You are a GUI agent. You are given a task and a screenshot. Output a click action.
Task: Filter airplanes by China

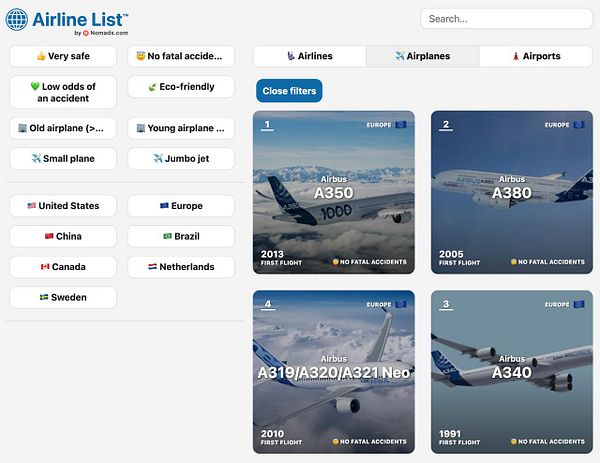tap(63, 236)
